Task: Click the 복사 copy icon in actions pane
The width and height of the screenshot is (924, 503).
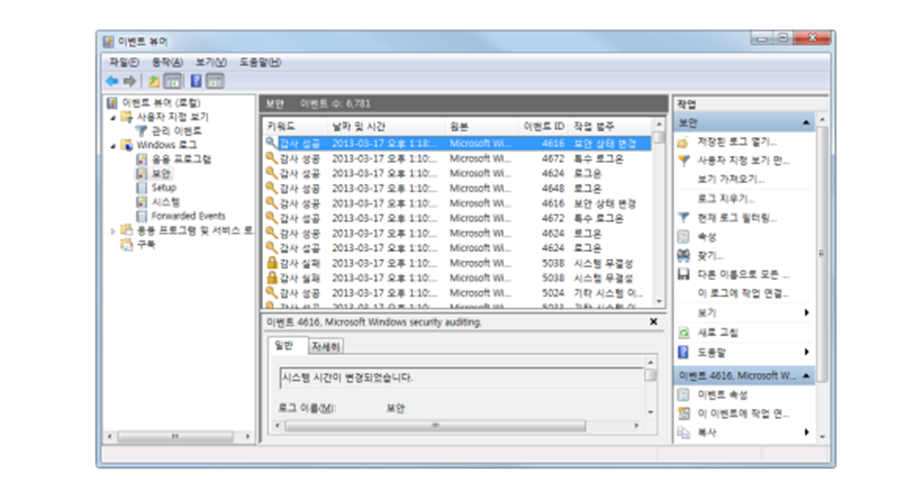Action: coord(684,433)
